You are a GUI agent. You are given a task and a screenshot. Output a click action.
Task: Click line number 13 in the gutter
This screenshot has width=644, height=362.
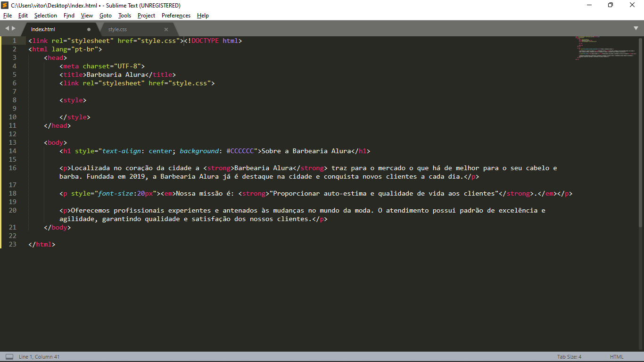(x=12, y=142)
